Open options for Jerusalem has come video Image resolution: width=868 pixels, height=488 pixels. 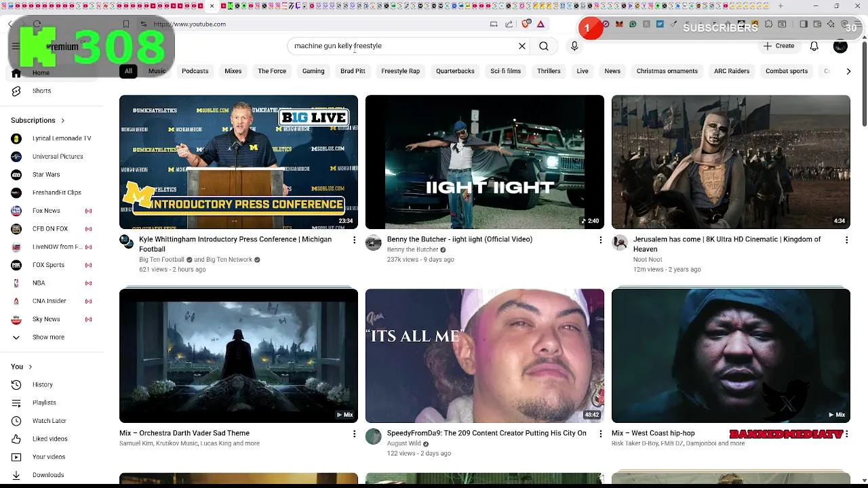(846, 240)
